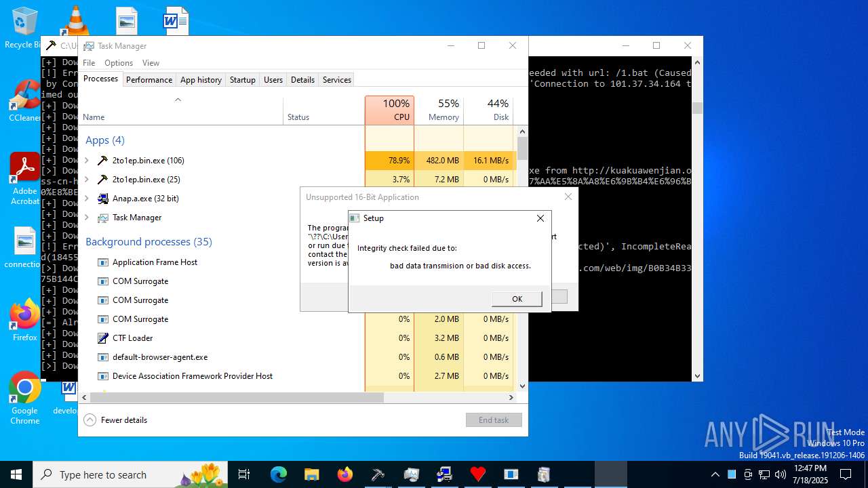Screen dimensions: 868x488
Task: Open VLC media player desktop icon
Action: pos(76,20)
